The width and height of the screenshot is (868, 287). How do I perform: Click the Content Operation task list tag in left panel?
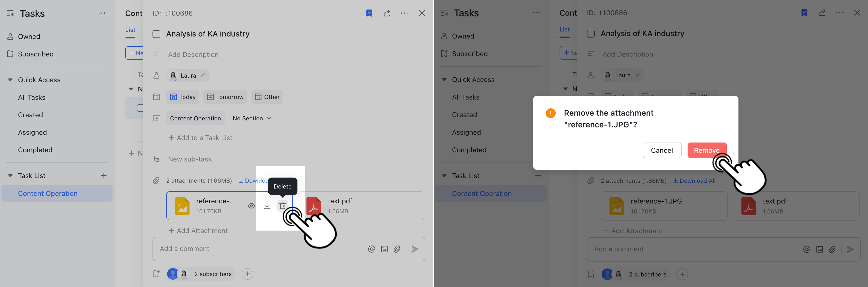[x=195, y=118]
